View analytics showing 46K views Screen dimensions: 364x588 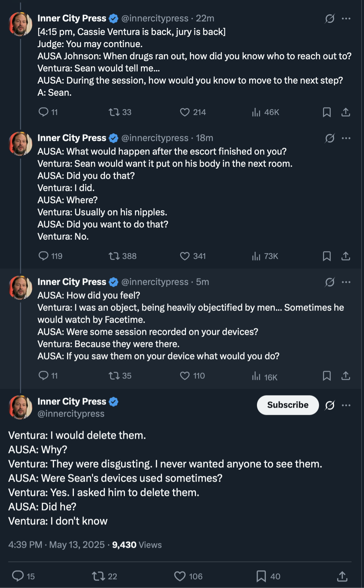pyautogui.click(x=266, y=112)
